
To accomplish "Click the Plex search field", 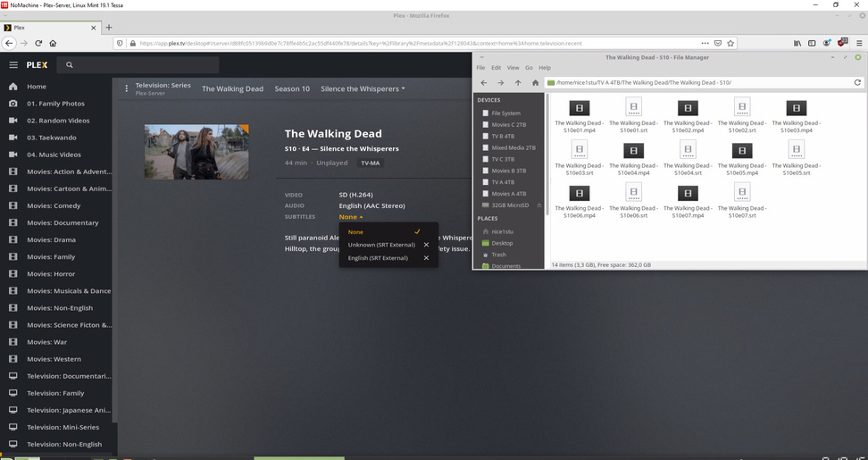I will pos(138,65).
